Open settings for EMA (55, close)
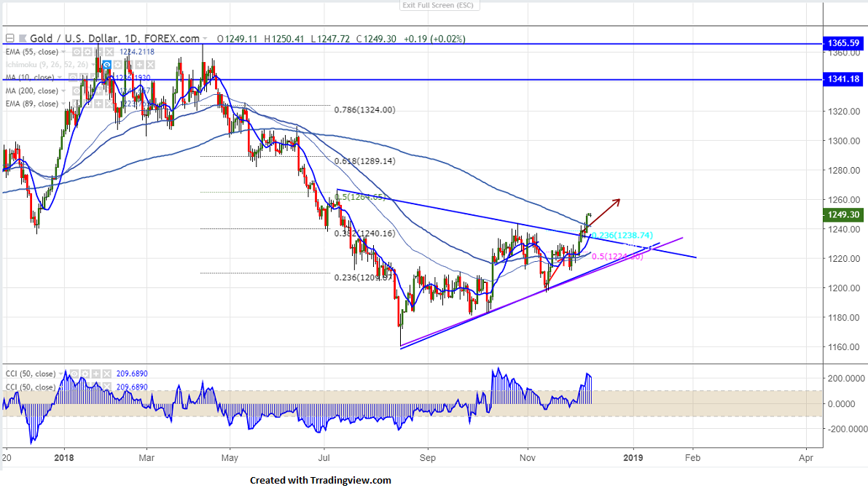This screenshot has height=496, width=868. coord(87,52)
